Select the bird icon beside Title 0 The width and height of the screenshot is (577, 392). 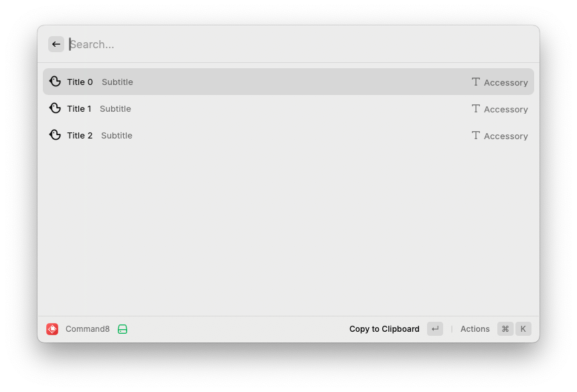point(55,82)
